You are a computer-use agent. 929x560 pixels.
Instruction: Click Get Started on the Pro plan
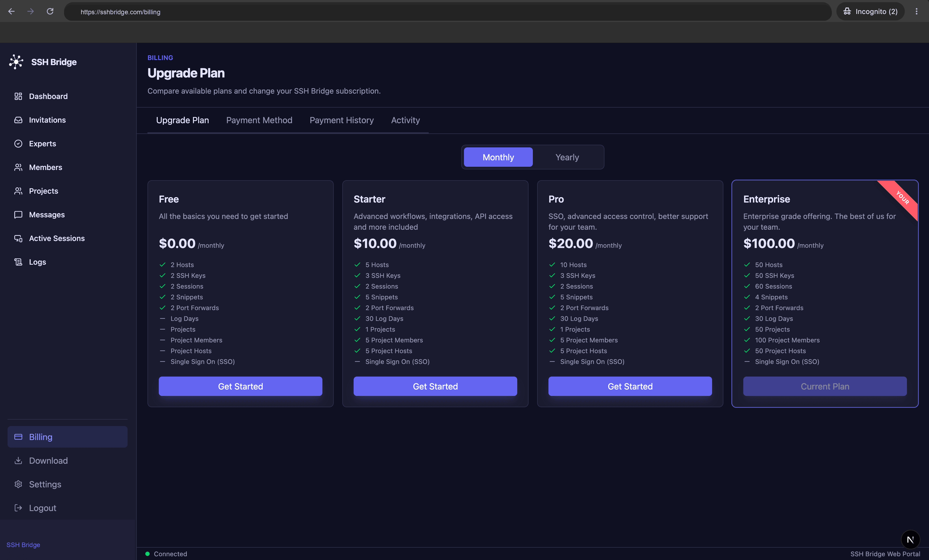click(630, 386)
